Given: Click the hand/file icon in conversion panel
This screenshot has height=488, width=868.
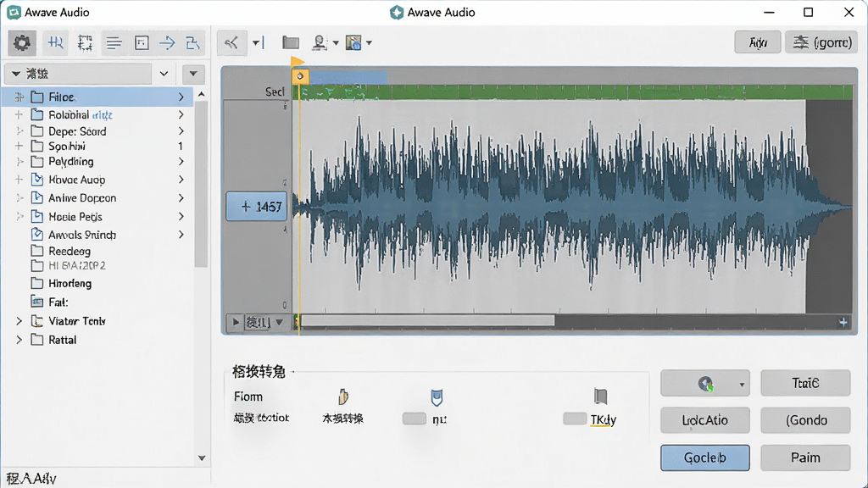Looking at the screenshot, I should coord(343,396).
